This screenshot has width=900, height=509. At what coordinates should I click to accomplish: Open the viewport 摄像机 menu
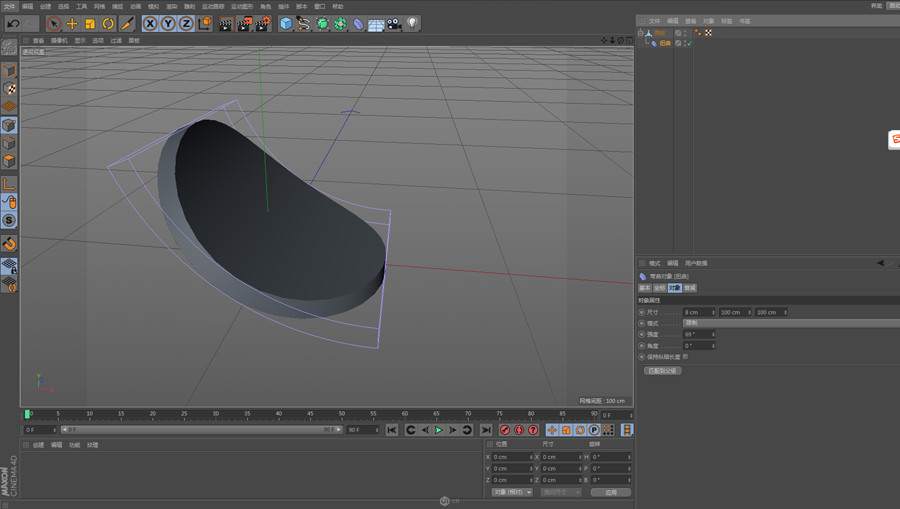59,41
